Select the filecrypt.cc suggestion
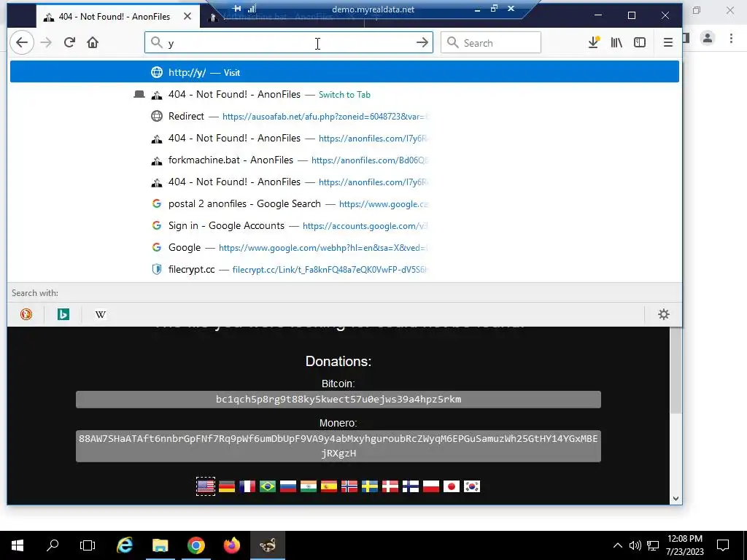This screenshot has width=747, height=560. pyautogui.click(x=344, y=270)
